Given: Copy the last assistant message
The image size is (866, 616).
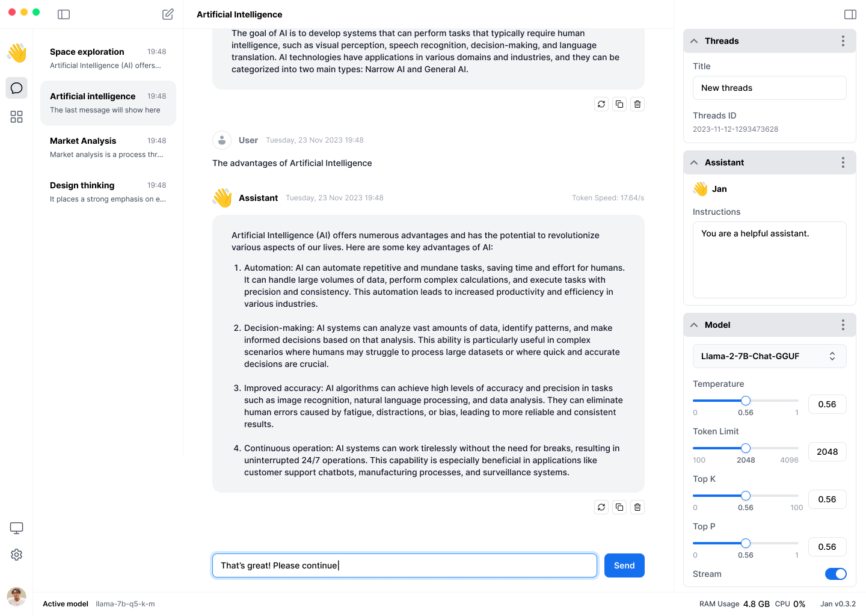Looking at the screenshot, I should [x=619, y=507].
